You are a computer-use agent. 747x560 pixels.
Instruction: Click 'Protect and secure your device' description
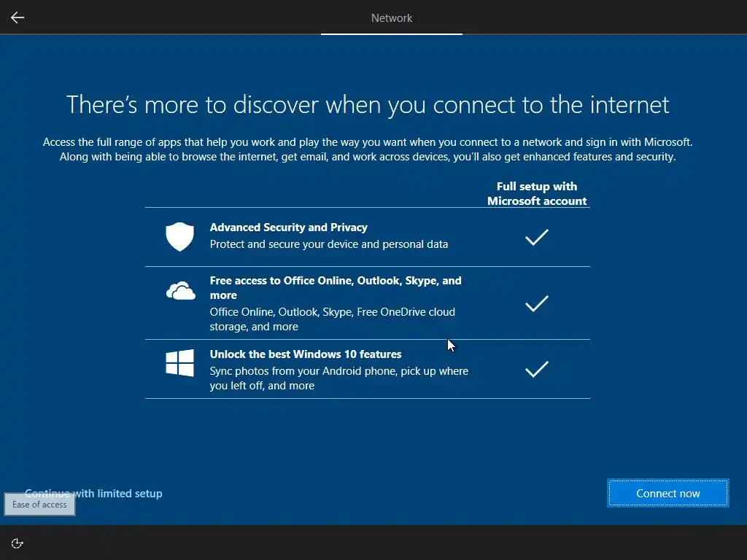[x=329, y=244]
